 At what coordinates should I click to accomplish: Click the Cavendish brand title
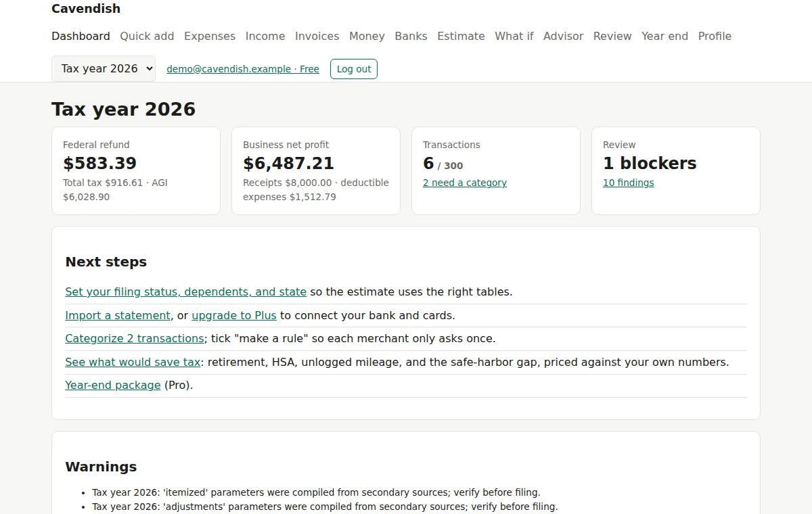[x=86, y=9]
